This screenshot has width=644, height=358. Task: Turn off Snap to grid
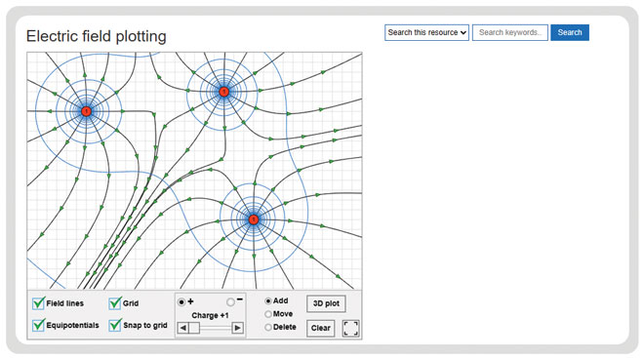click(x=115, y=325)
